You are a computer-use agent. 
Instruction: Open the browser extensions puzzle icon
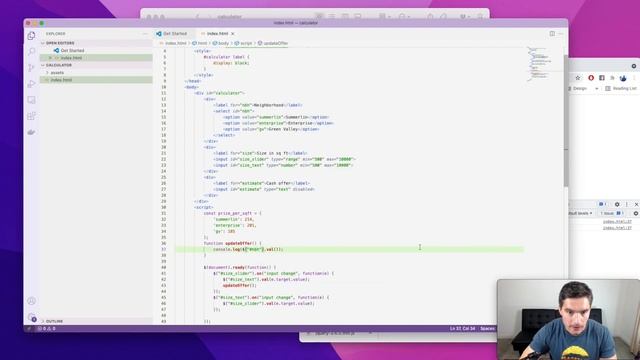tap(612, 78)
